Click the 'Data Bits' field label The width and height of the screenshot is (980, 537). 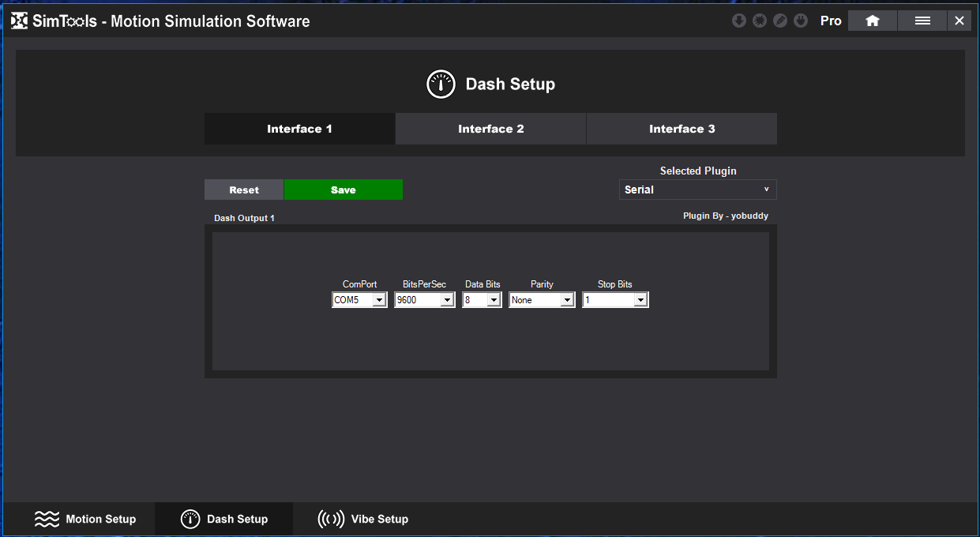(482, 284)
